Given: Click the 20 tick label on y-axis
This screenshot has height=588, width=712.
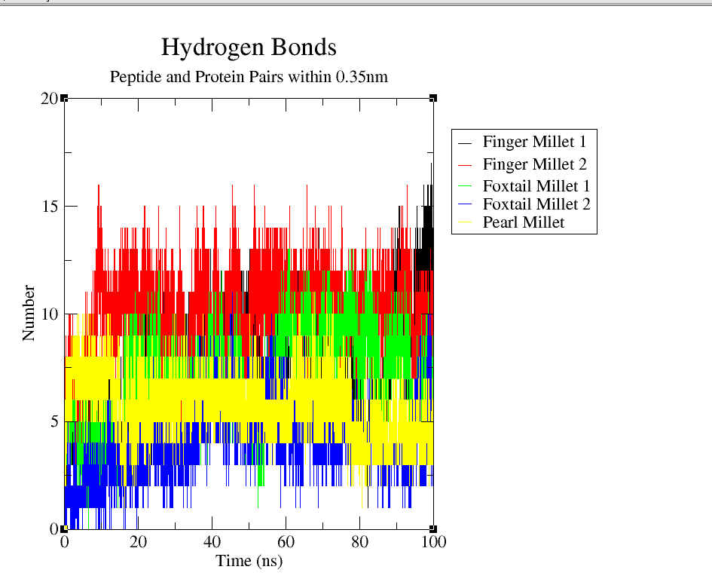Looking at the screenshot, I should pos(48,99).
